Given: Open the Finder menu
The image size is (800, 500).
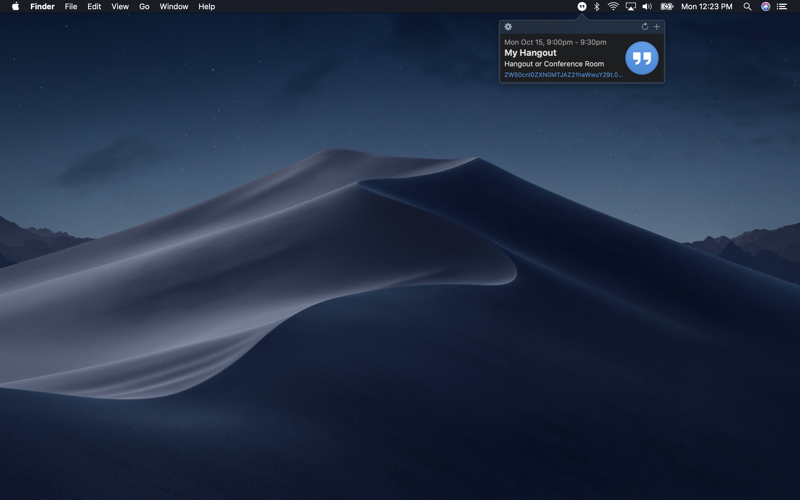Looking at the screenshot, I should click(x=42, y=7).
